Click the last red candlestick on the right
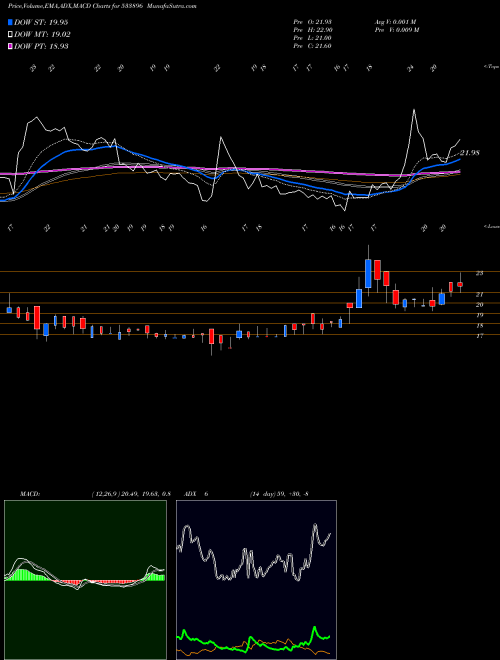This screenshot has width=500, height=660. (460, 285)
